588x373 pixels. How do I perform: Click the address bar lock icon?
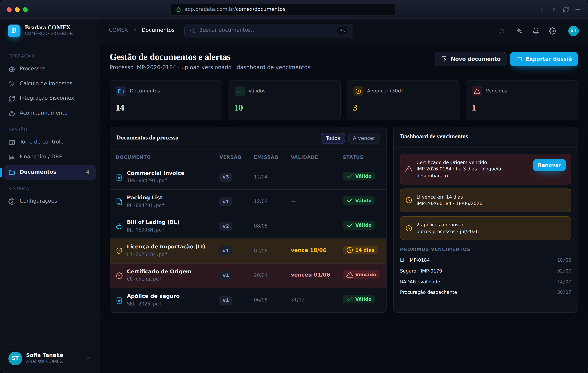coord(179,9)
